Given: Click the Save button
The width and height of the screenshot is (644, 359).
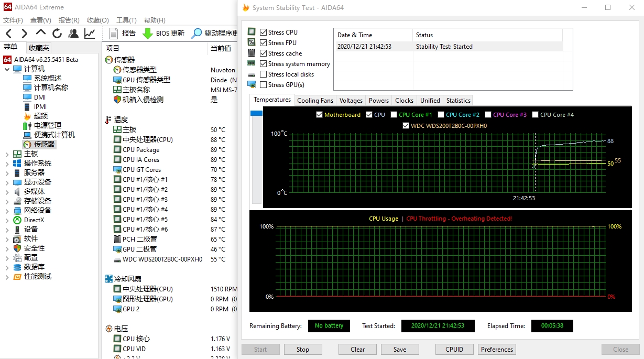Looking at the screenshot, I should pyautogui.click(x=400, y=350).
